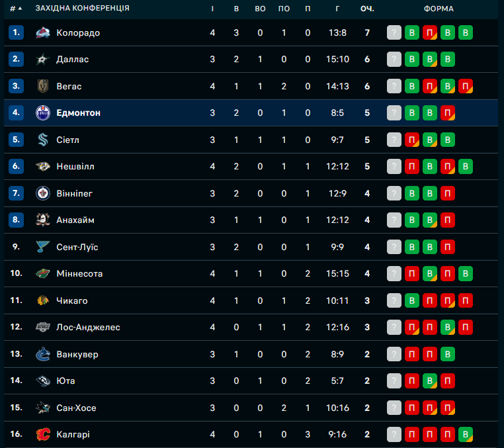The height and width of the screenshot is (448, 504).
Task: Click the Calgary Flames team logo
Action: (x=43, y=435)
